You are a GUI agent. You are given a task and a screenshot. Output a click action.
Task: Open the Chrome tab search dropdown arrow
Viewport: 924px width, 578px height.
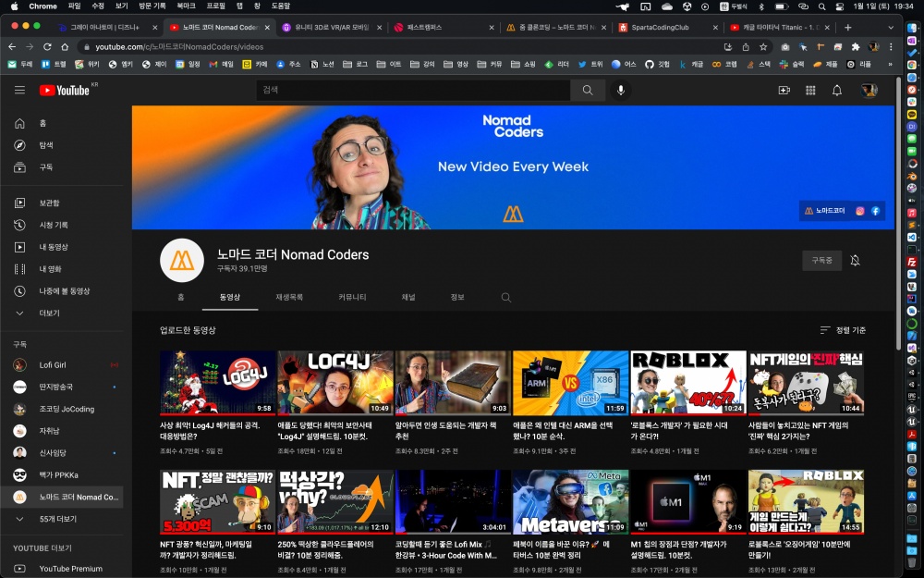pos(891,27)
